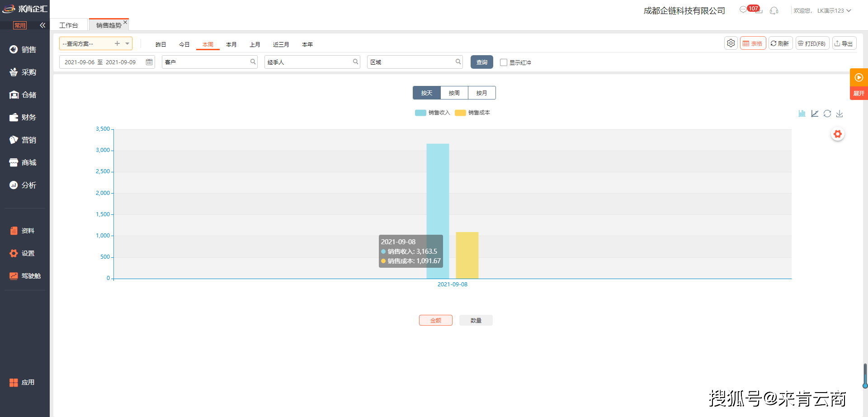The image size is (868, 417).
Task: Switch chart to line view icon
Action: (x=815, y=114)
